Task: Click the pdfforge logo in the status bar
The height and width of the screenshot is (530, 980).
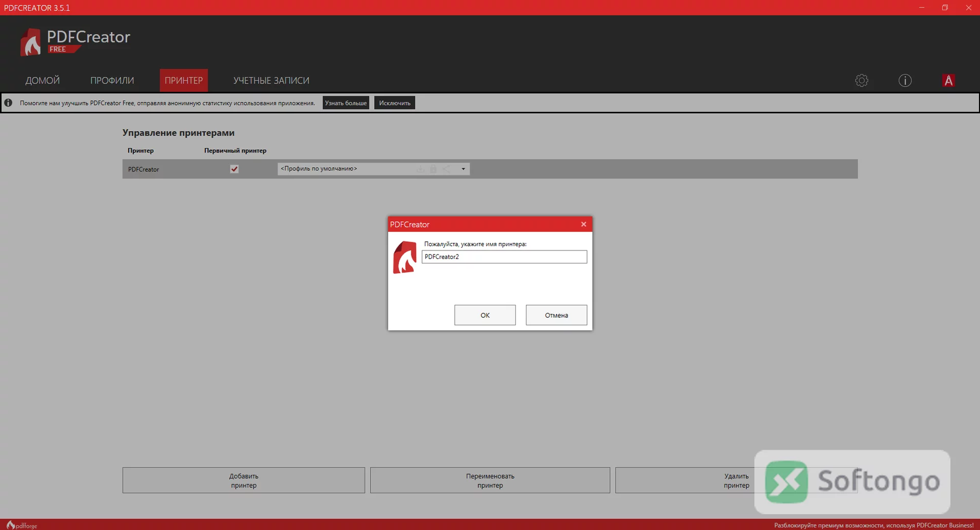Action: coord(21,525)
